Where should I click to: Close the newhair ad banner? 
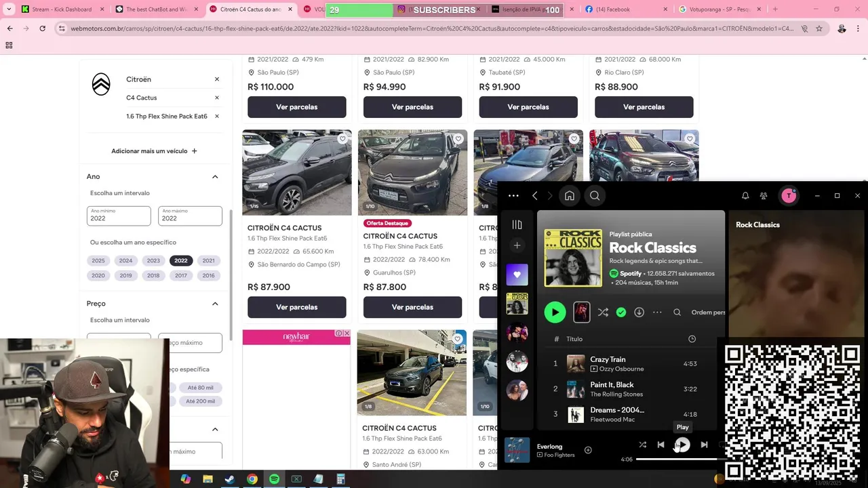[347, 333]
